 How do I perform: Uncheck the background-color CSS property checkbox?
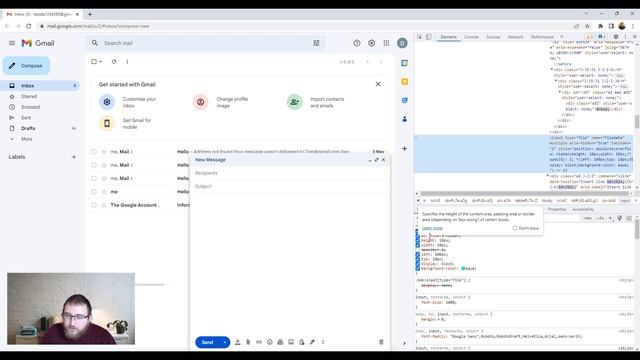[418, 269]
